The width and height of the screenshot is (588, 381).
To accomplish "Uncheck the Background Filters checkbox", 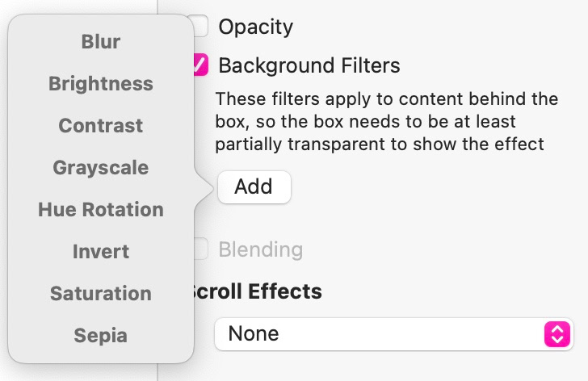I will coord(200,65).
